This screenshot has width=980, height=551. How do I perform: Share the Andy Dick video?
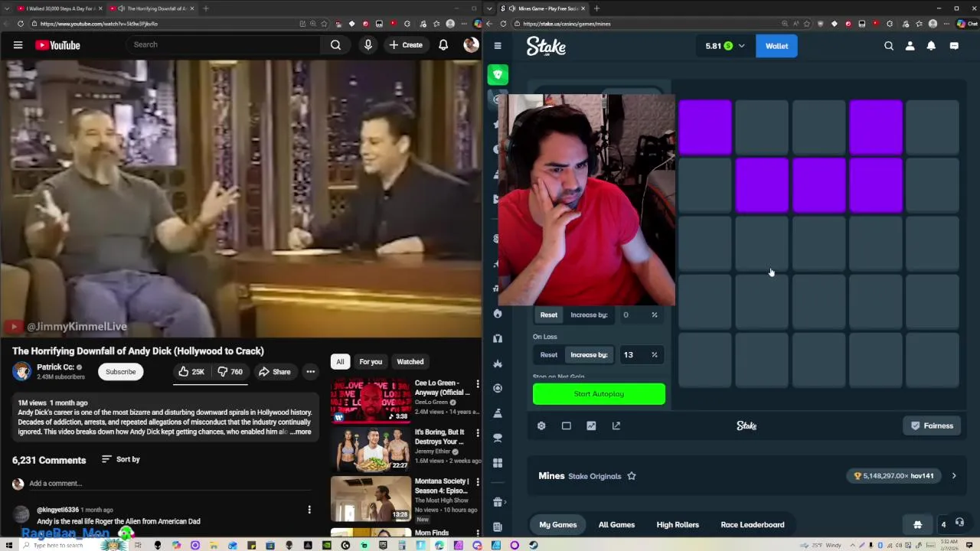coord(274,372)
